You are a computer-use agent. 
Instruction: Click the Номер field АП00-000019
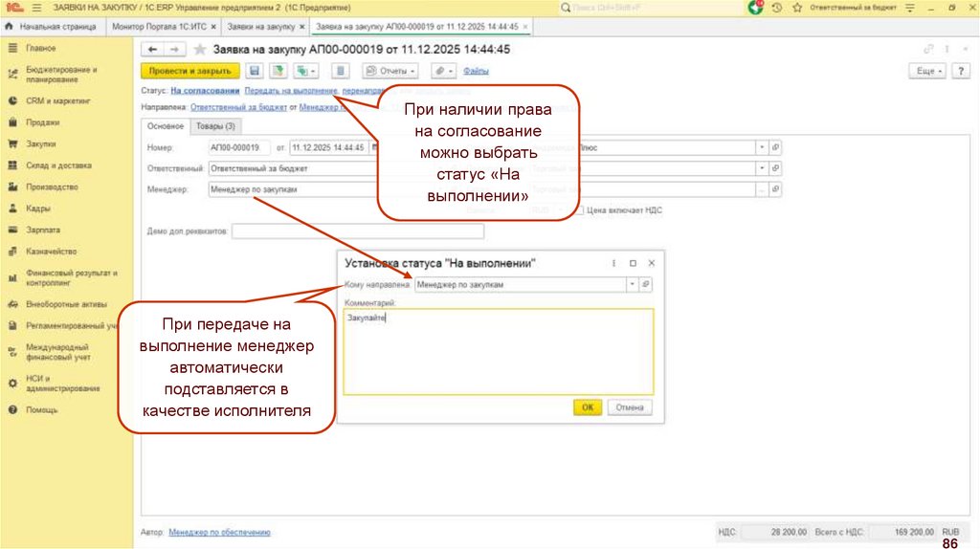(239, 148)
